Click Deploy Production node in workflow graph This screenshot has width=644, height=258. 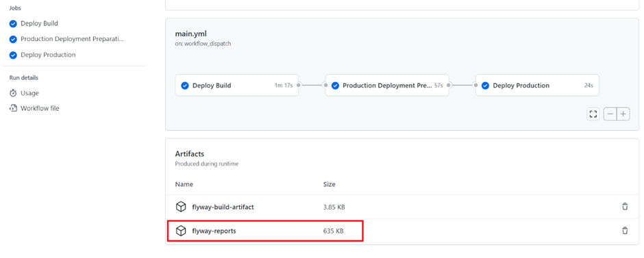click(537, 86)
